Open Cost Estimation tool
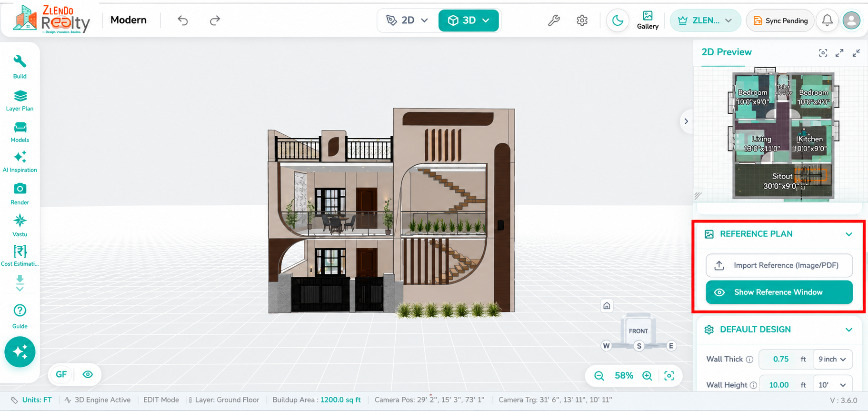The width and height of the screenshot is (868, 411). (20, 256)
